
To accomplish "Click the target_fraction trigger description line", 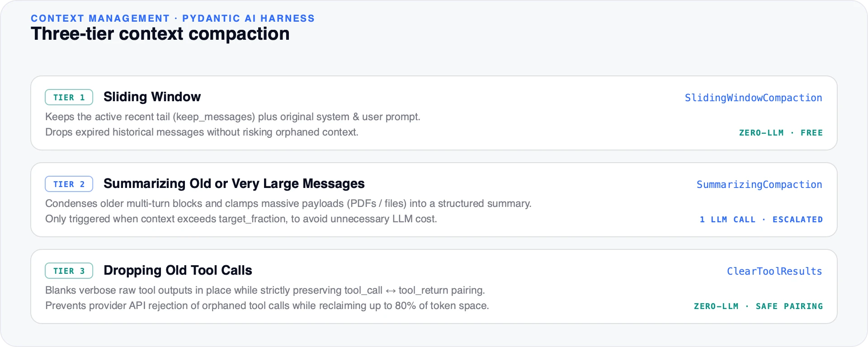I will pos(241,219).
